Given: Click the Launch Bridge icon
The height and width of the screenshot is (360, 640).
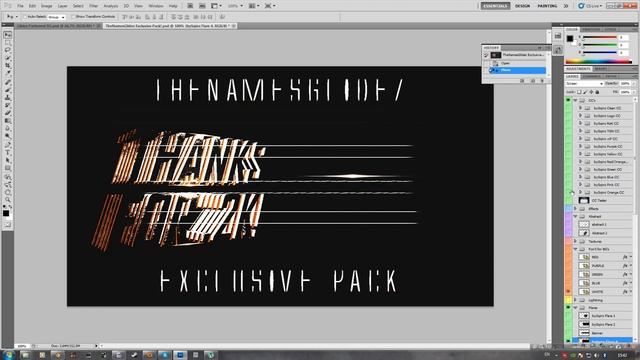Looking at the screenshot, I should 190,6.
